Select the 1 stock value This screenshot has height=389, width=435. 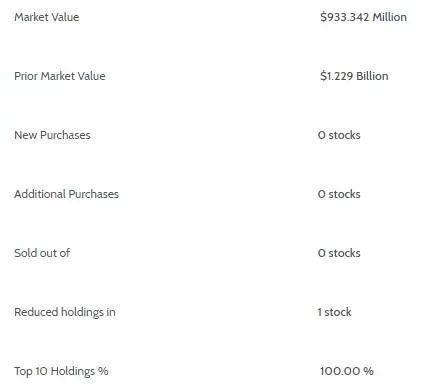[334, 312]
